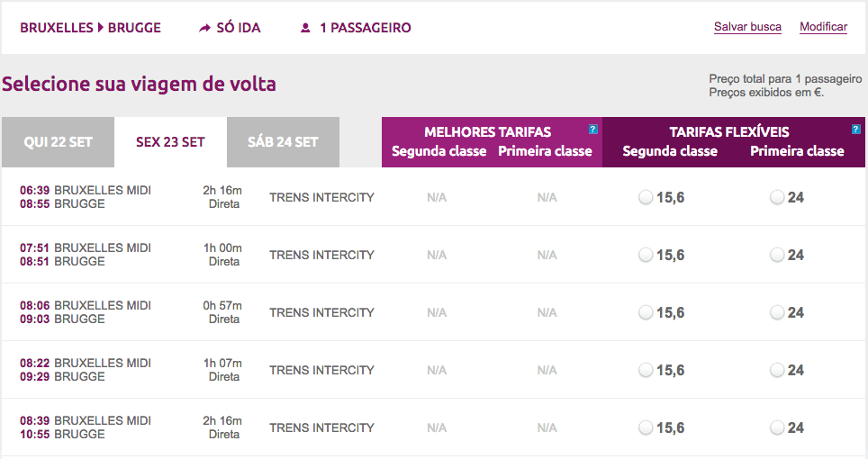Select 15,6 fare for the 08:22 train

click(646, 371)
